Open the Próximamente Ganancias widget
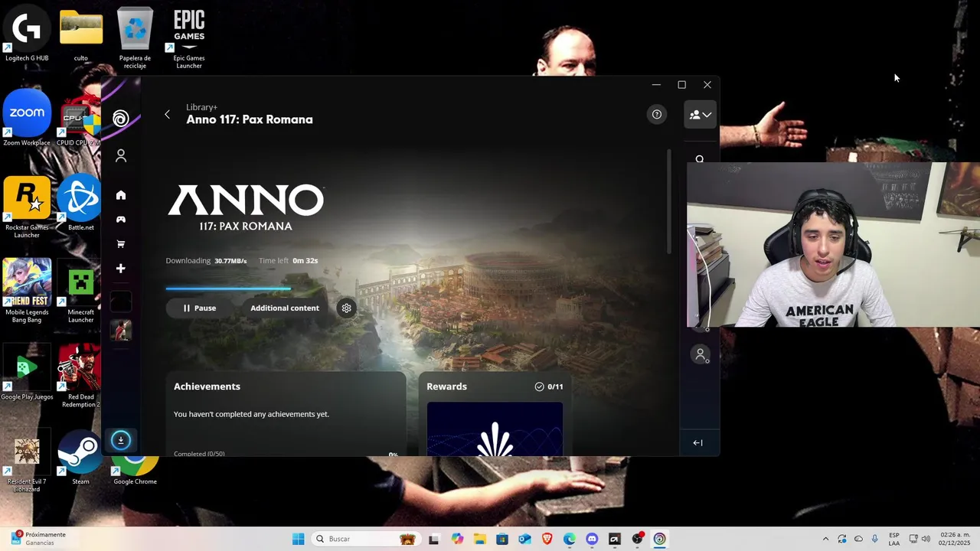The image size is (980, 551). pos(38,539)
